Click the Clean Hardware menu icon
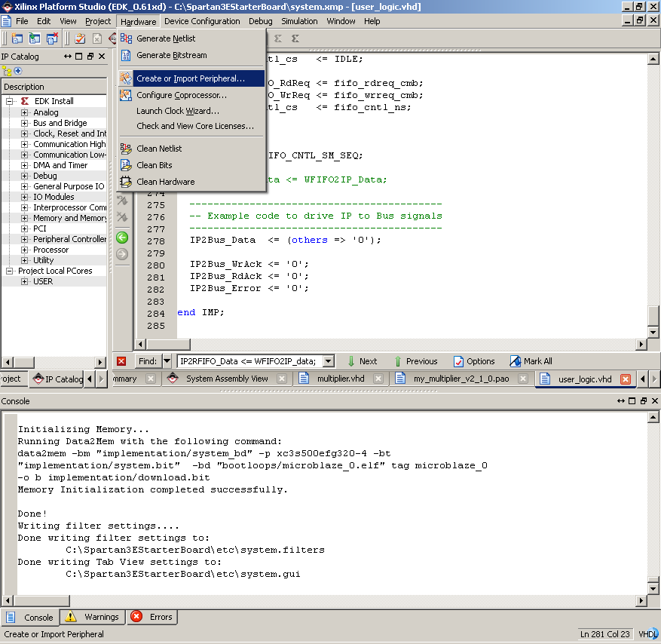 [x=126, y=182]
